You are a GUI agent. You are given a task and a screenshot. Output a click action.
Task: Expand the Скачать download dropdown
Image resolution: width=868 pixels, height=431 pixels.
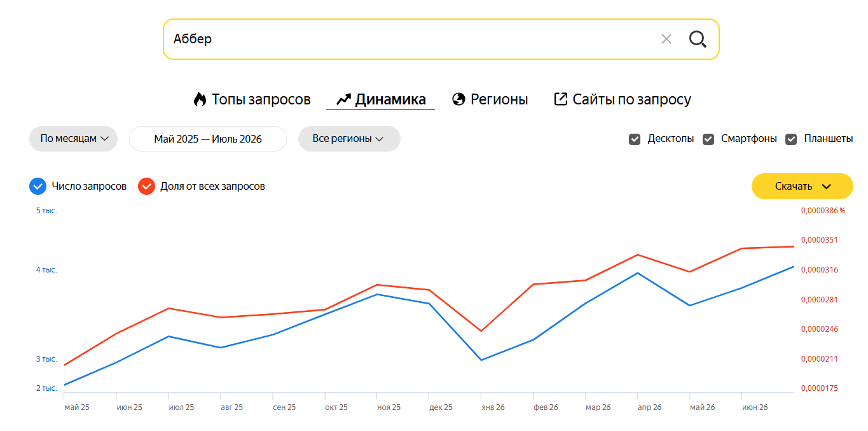(803, 186)
